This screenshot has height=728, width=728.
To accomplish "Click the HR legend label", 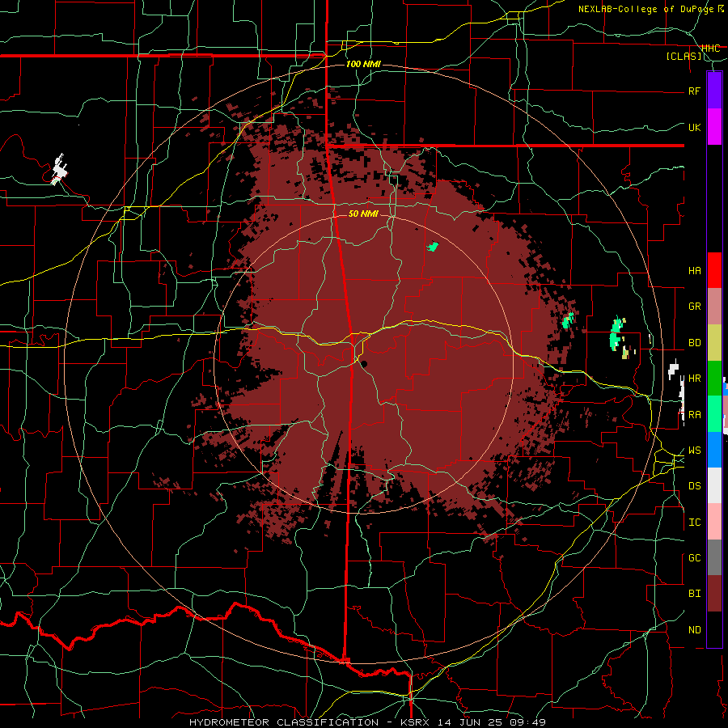I will 694,379.
